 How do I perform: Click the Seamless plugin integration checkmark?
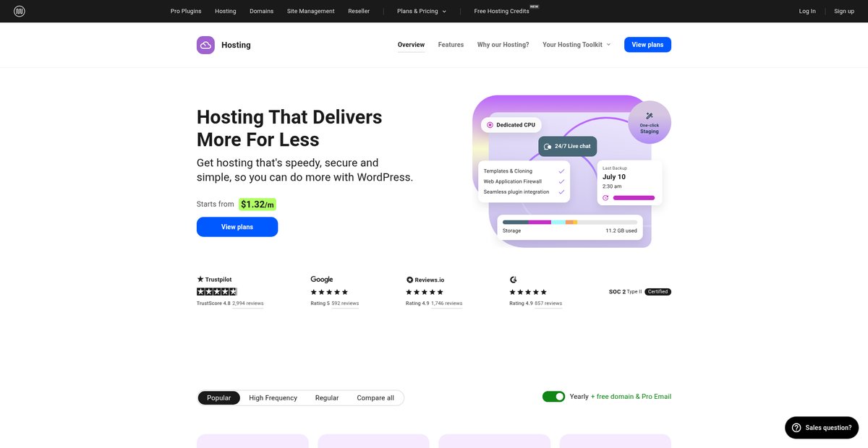[x=561, y=191]
